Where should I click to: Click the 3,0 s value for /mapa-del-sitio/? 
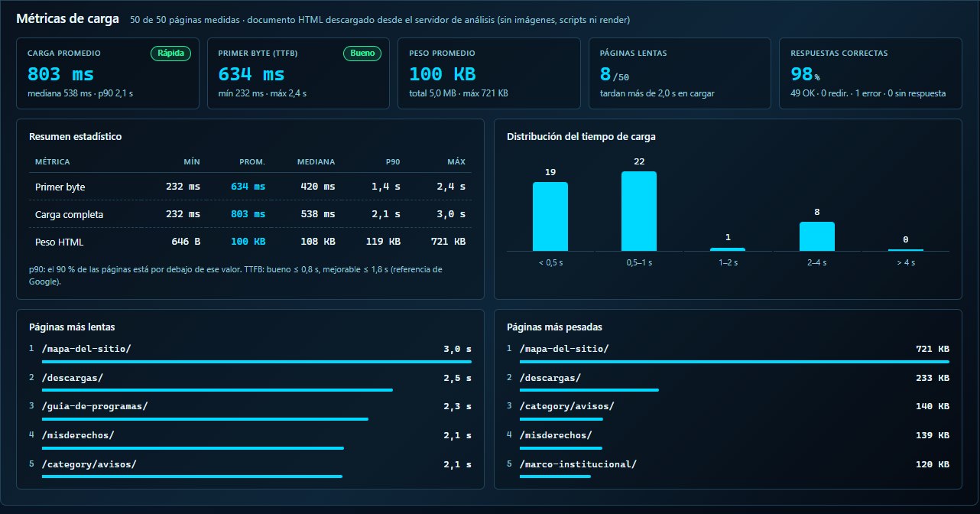pyautogui.click(x=457, y=349)
